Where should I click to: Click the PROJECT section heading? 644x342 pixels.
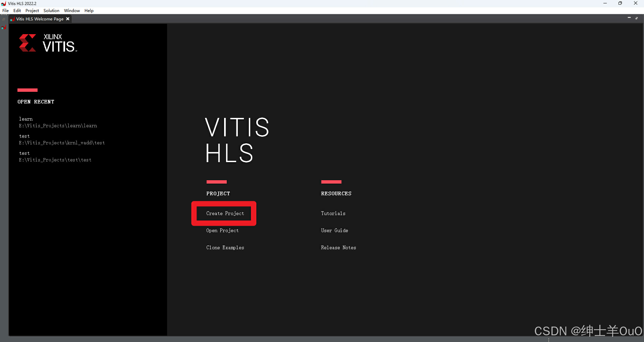[218, 194]
